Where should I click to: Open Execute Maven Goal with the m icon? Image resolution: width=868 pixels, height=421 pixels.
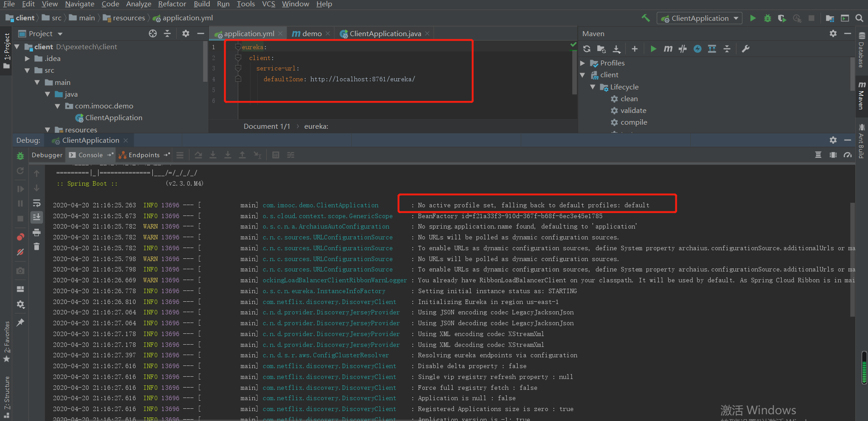coord(668,49)
